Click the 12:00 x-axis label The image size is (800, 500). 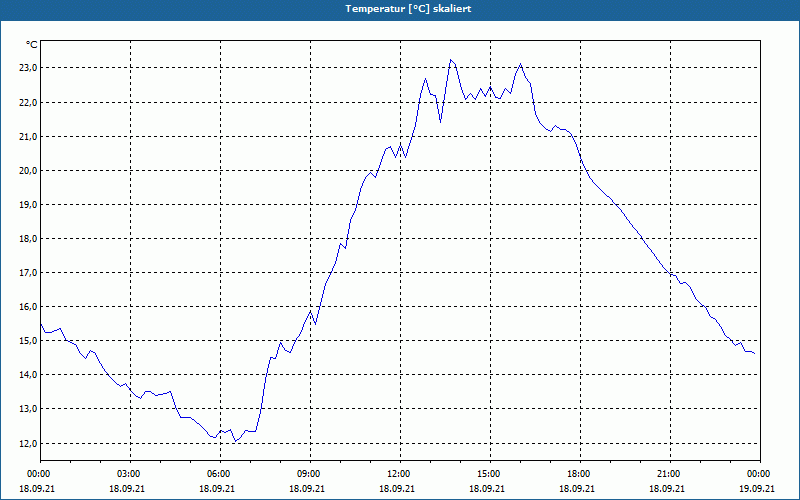click(x=400, y=474)
